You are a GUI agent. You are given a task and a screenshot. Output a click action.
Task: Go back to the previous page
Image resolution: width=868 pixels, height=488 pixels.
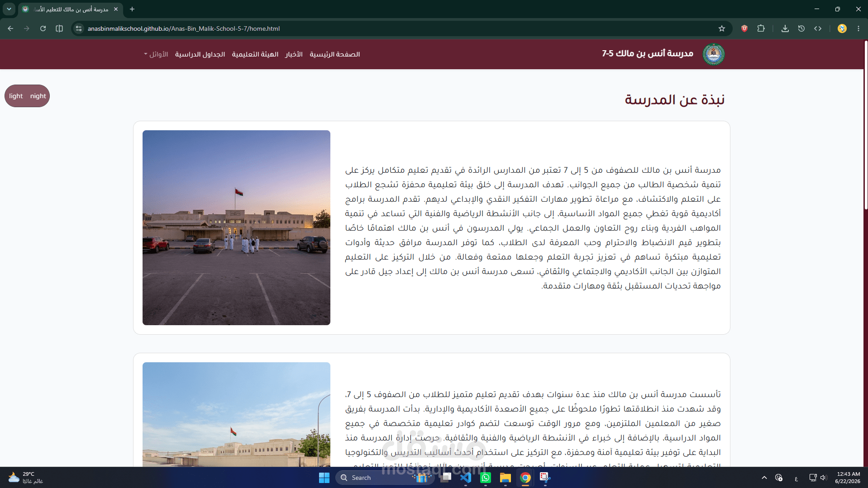tap(10, 28)
